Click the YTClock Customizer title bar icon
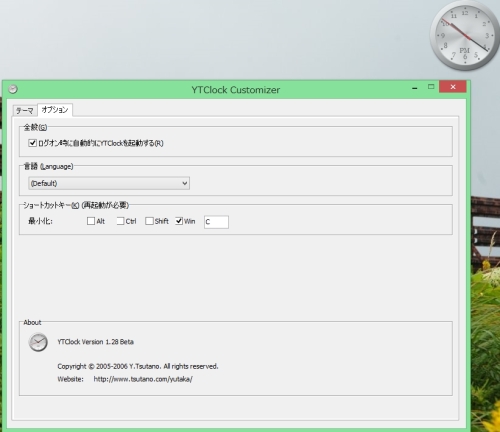 [13, 89]
